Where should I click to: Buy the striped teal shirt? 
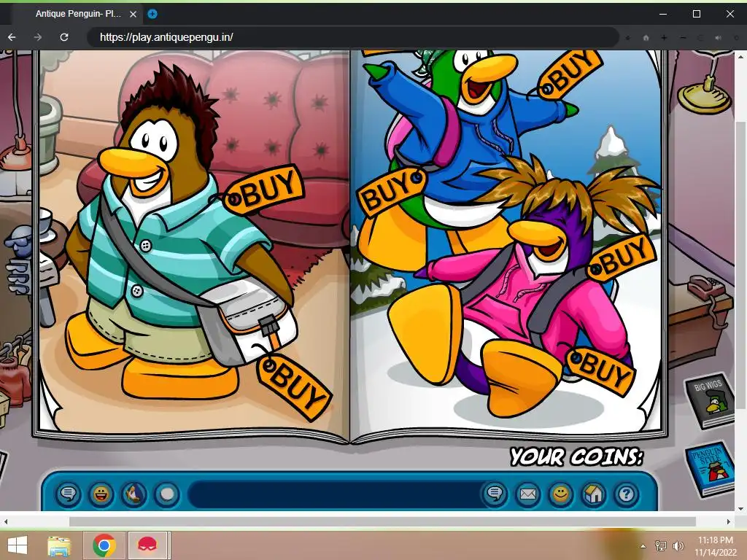(264, 190)
